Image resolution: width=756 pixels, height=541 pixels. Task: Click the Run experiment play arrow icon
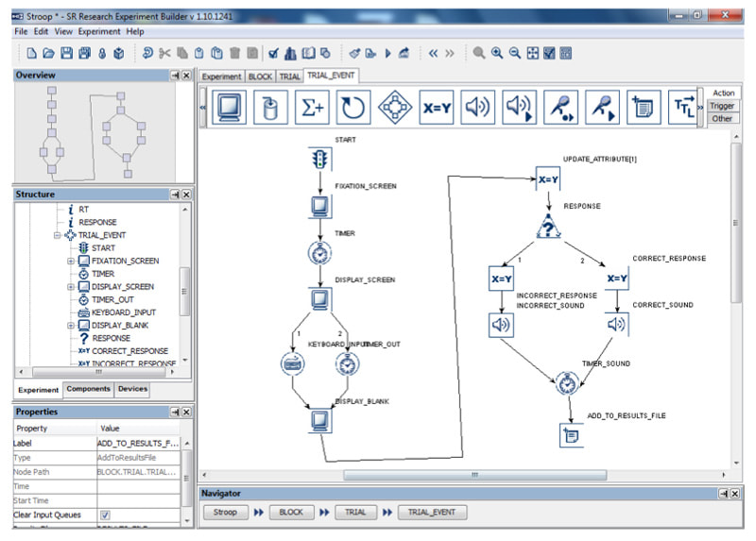(x=387, y=53)
